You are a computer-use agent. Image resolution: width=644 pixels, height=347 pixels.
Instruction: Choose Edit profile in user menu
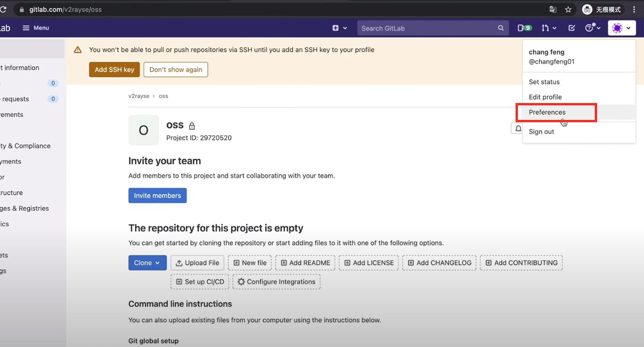pyautogui.click(x=545, y=97)
